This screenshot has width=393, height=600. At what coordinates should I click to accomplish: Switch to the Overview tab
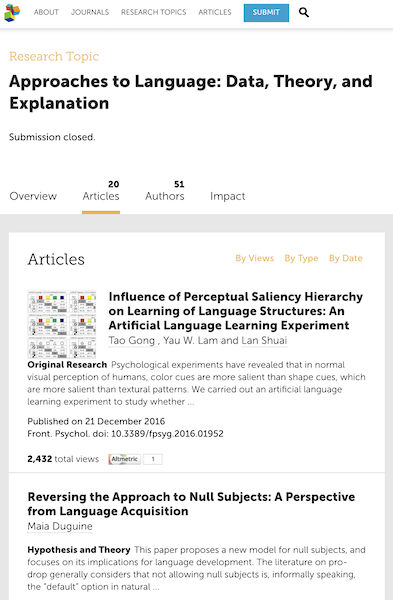33,196
